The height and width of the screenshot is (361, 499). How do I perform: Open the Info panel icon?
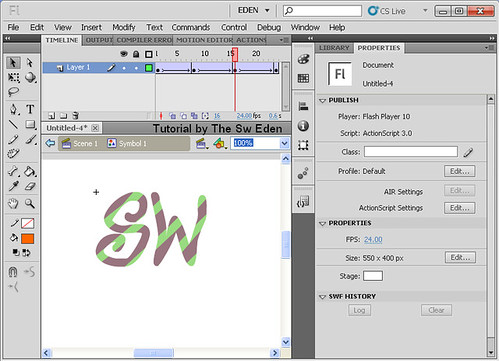[x=303, y=126]
